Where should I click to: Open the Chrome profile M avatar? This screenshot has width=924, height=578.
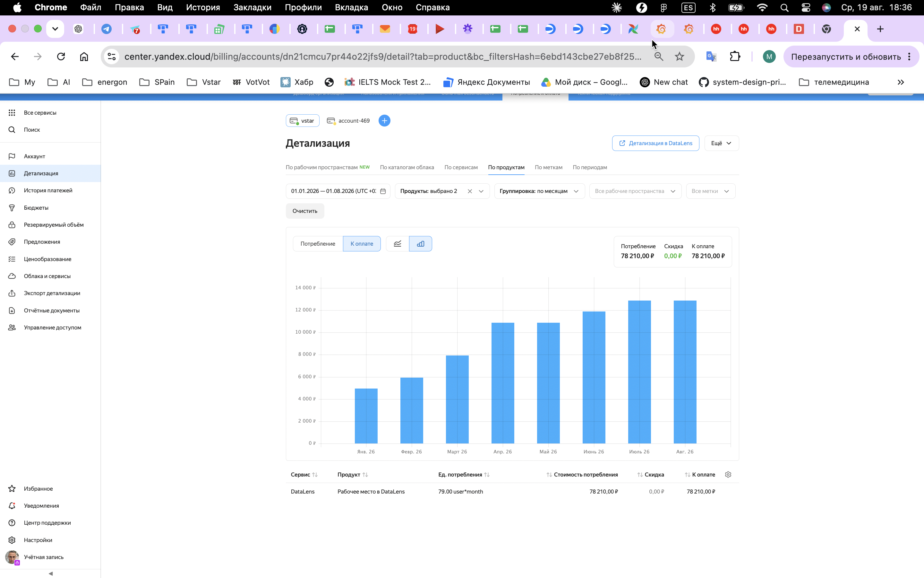769,57
